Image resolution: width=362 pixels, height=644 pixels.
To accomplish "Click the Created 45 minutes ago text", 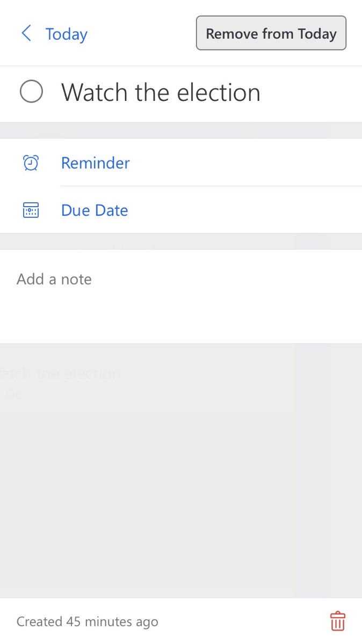I will [x=87, y=621].
